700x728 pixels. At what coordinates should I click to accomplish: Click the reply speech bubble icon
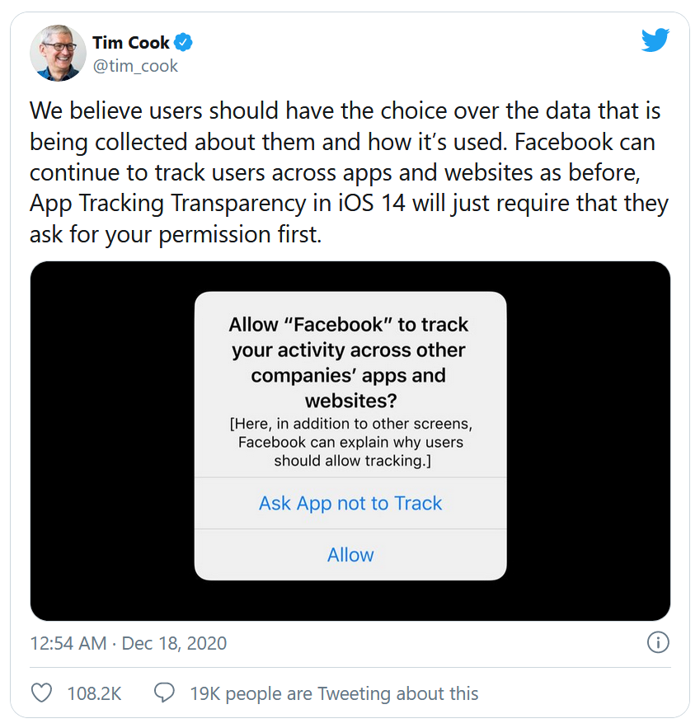point(164,693)
